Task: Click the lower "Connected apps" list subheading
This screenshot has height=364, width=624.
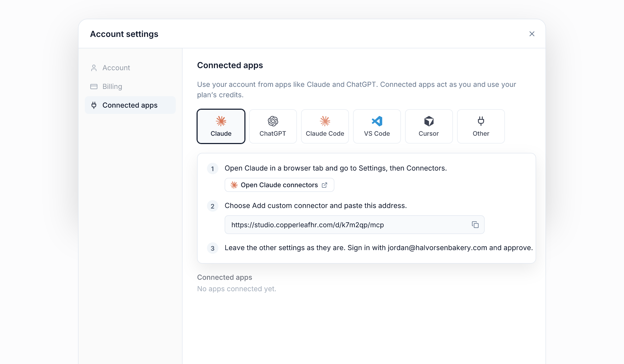Action: coord(225,277)
